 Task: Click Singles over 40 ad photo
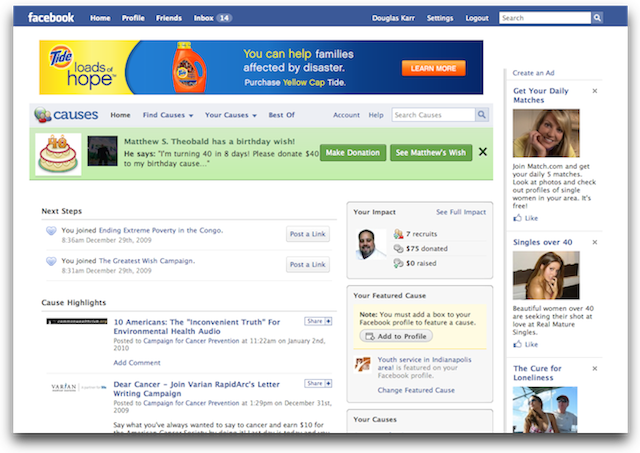(546, 275)
